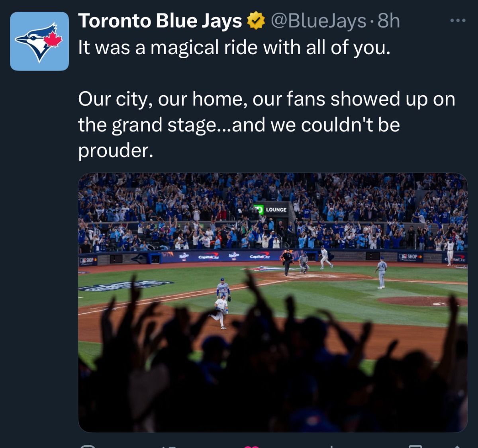Click the umpire in black near home plate
This screenshot has height=448, width=478.
click(287, 261)
